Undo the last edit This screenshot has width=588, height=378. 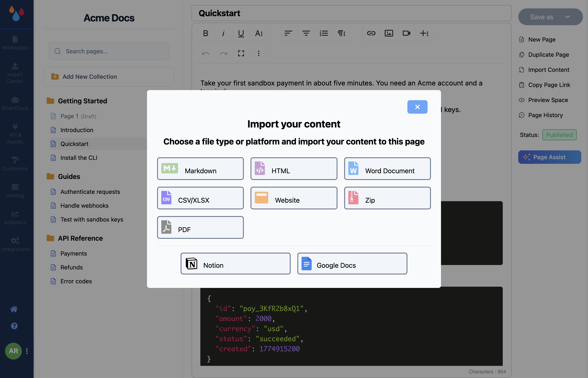(x=206, y=53)
